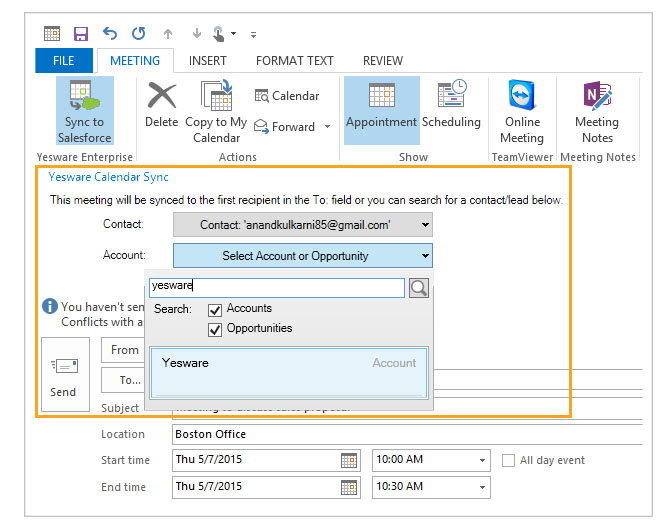Image resolution: width=668 pixels, height=525 pixels.
Task: Click the To... button
Action: pyautogui.click(x=124, y=380)
